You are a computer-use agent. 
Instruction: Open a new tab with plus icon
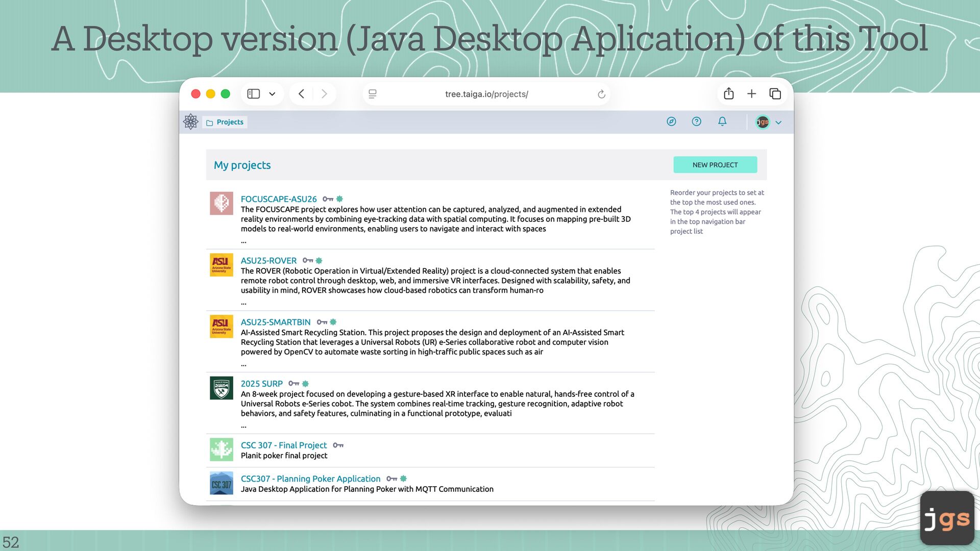tap(751, 94)
